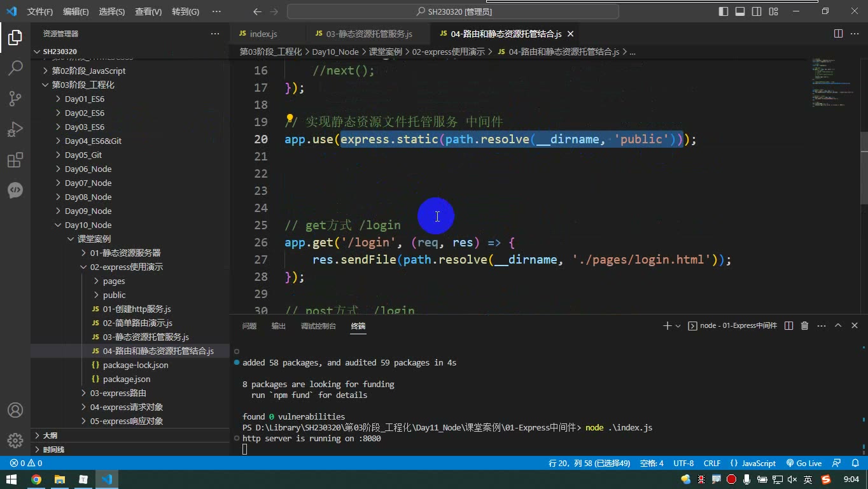Image resolution: width=868 pixels, height=489 pixels.
Task: Click the editor vertical scrollbar thumb
Action: (x=864, y=168)
